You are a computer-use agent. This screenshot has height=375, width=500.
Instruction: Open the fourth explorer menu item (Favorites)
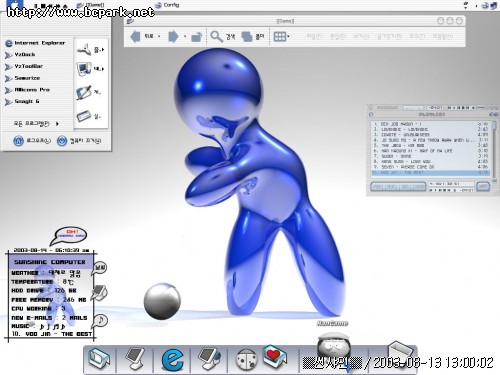coord(389,36)
